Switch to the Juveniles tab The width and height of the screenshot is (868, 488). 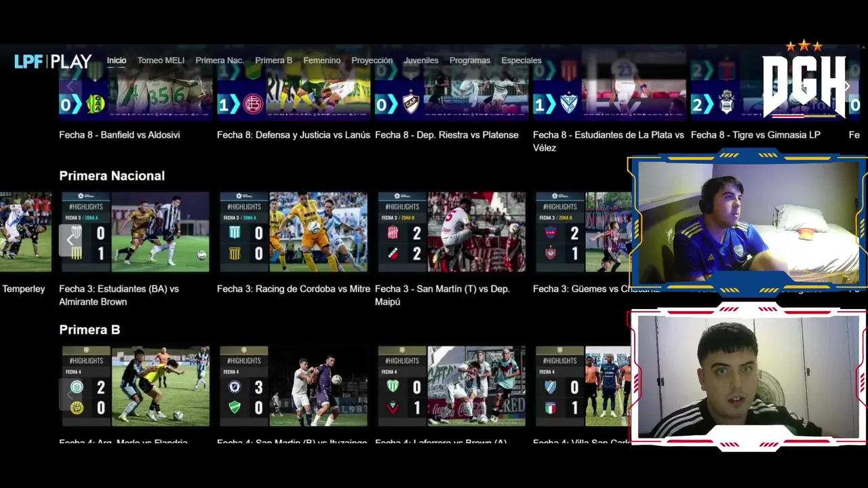click(421, 60)
